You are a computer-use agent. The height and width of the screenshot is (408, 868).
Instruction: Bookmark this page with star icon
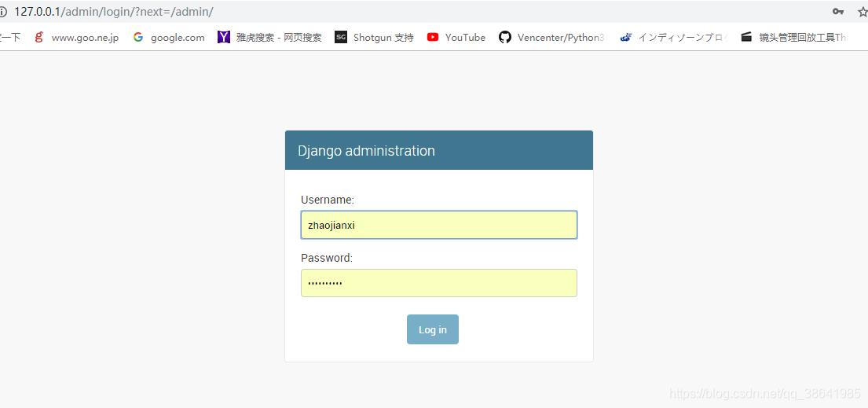[863, 12]
